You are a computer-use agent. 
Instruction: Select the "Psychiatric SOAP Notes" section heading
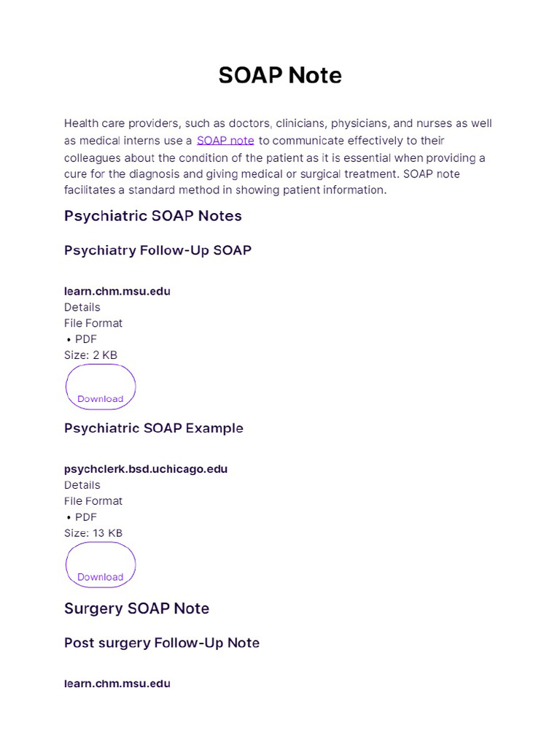click(153, 216)
